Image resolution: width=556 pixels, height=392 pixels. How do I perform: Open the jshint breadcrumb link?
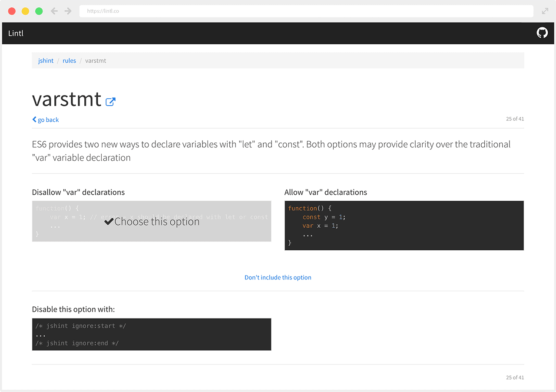click(x=46, y=60)
